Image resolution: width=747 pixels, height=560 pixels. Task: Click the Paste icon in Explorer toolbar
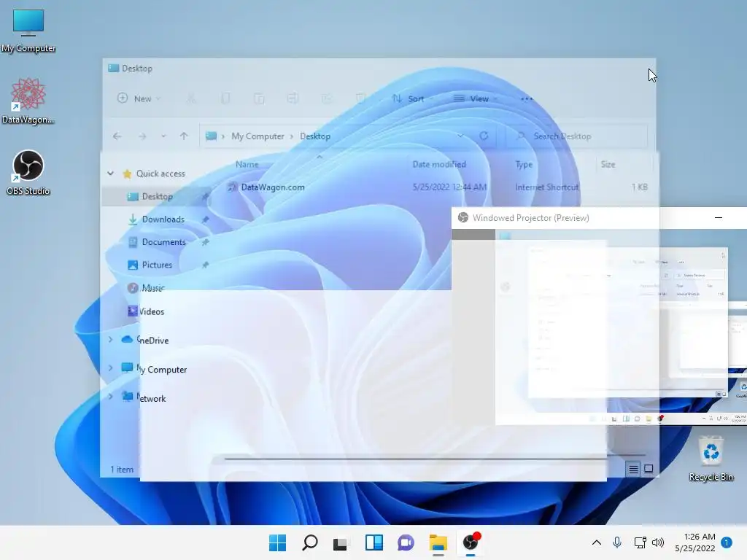pyautogui.click(x=259, y=98)
